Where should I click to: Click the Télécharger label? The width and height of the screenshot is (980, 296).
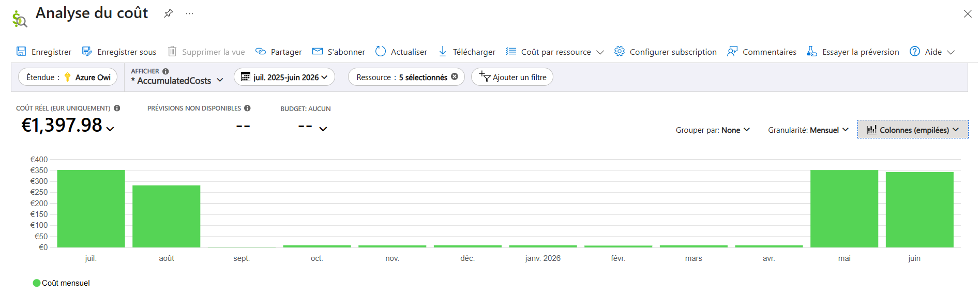click(474, 52)
